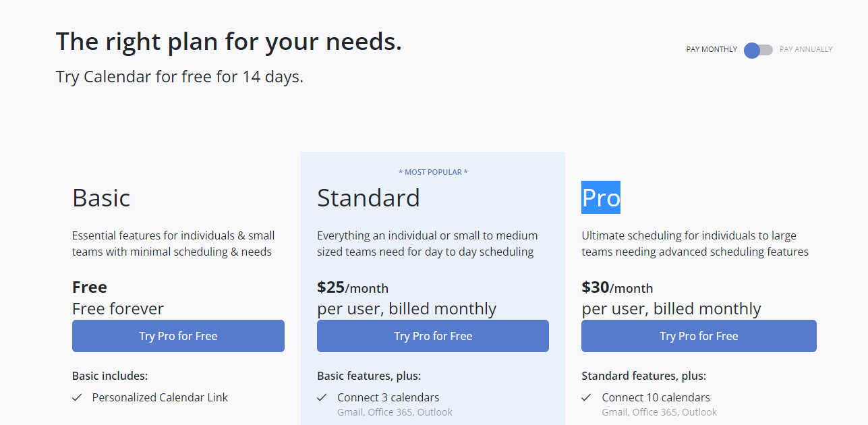Click Try Pro for Free under Standard
The image size is (868, 425).
coord(433,336)
